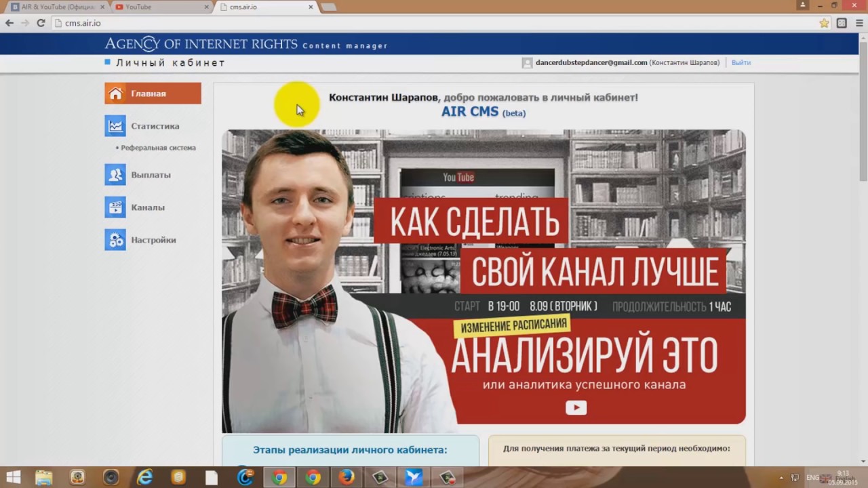Click the Этапы реализации личного кабинета heading
This screenshot has width=868, height=488.
[350, 449]
